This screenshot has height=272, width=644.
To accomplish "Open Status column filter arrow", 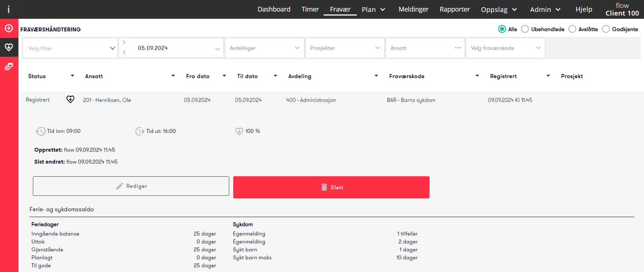I will (x=72, y=76).
